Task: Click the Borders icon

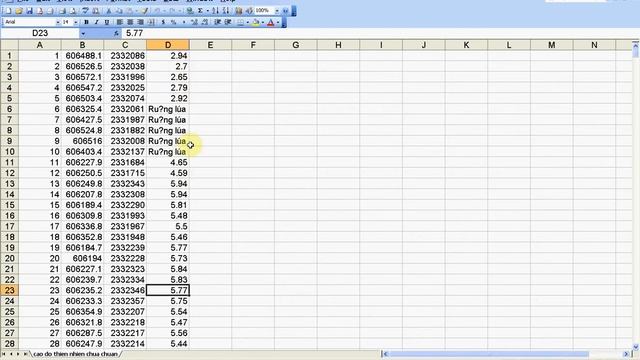Action: [x=241, y=22]
